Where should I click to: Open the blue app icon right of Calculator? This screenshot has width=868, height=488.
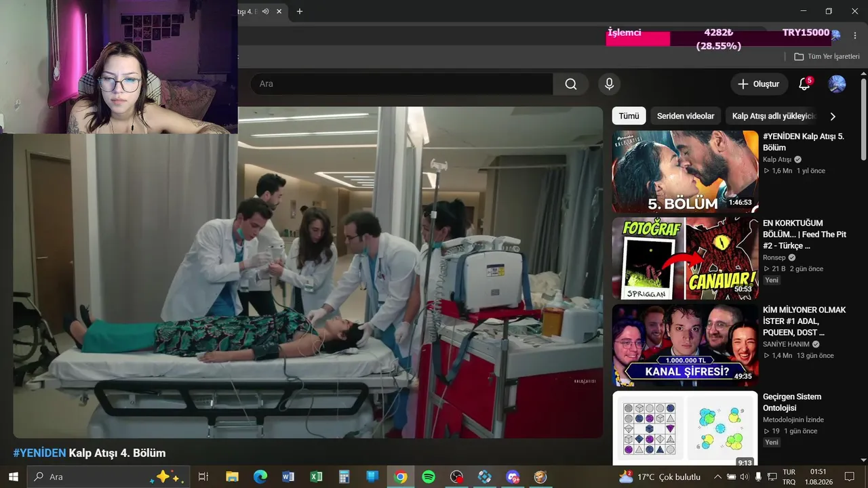coord(372,476)
